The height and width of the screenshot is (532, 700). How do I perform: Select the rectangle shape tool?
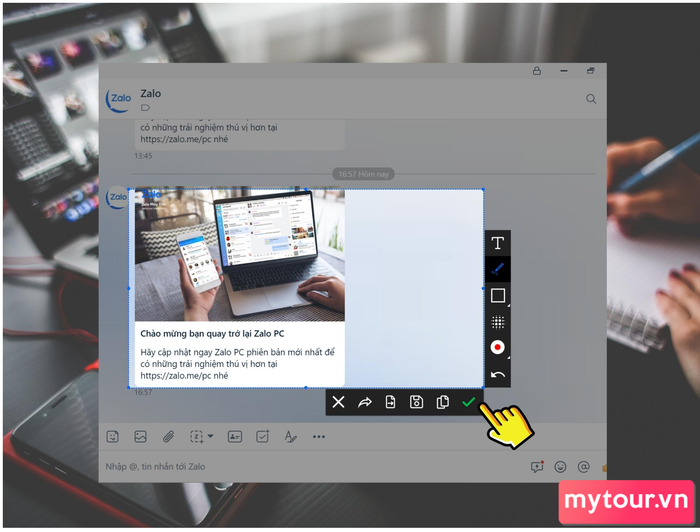(x=498, y=295)
